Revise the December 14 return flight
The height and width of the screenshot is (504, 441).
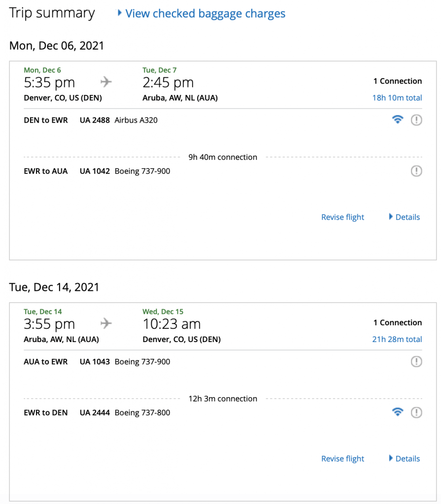[x=342, y=458]
